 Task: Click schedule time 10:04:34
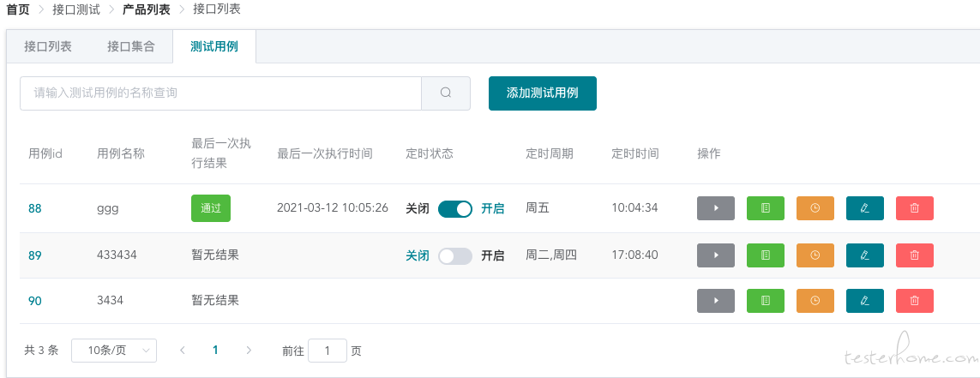coord(634,208)
